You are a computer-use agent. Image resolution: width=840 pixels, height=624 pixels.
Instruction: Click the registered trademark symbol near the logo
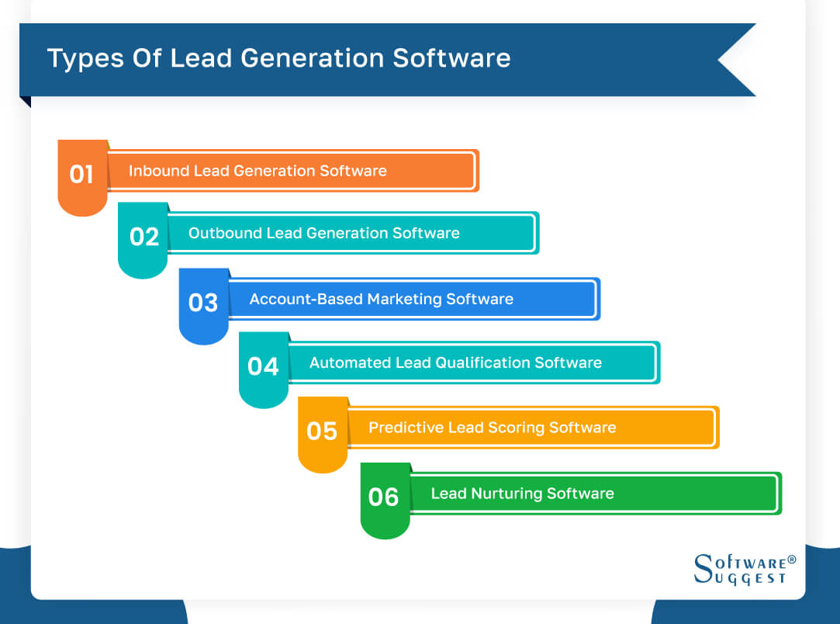click(x=790, y=559)
